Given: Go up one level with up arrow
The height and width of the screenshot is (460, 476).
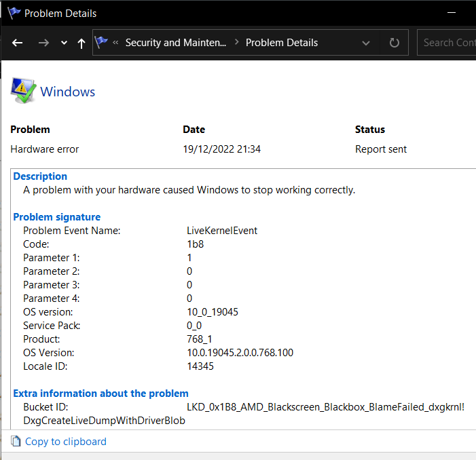Looking at the screenshot, I should [81, 43].
